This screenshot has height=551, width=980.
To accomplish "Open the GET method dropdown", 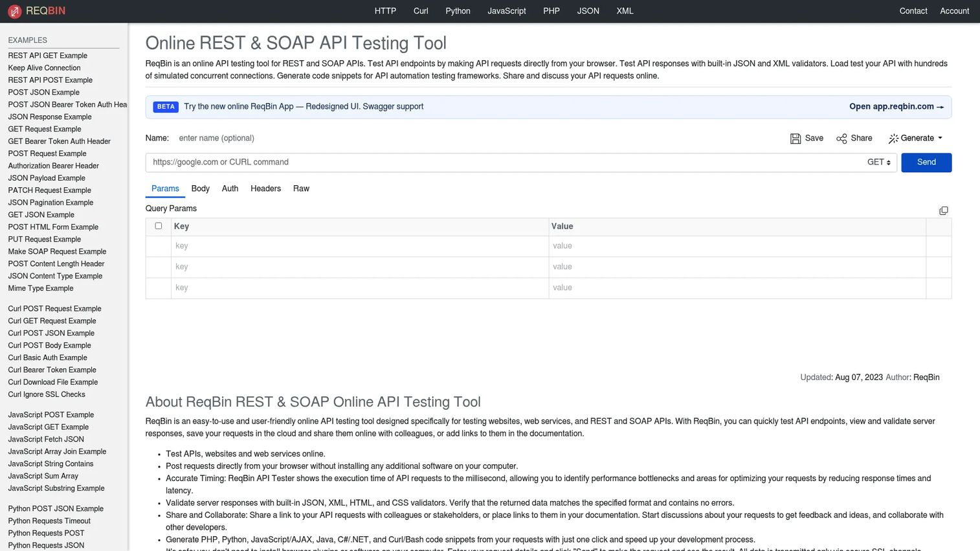I will pos(879,163).
